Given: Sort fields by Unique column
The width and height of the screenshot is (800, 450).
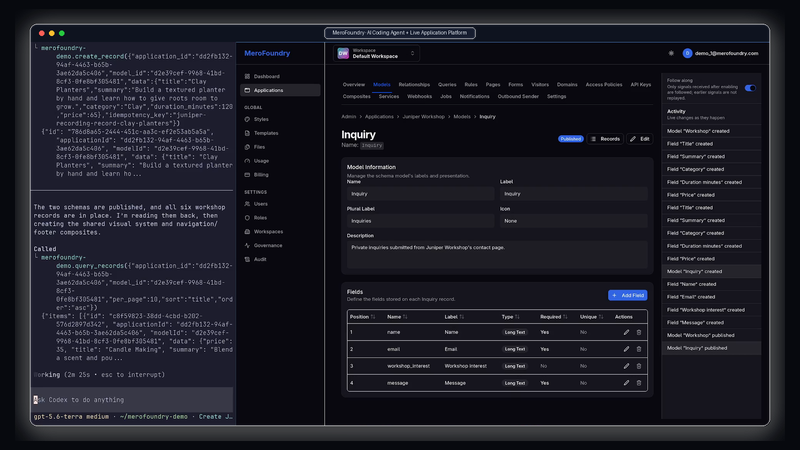Looking at the screenshot, I should pos(591,317).
